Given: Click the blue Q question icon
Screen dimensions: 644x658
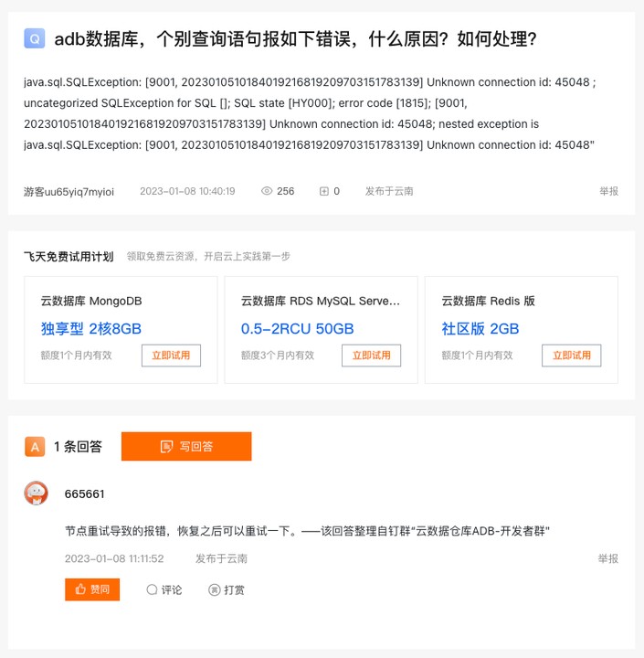Looking at the screenshot, I should (x=35, y=38).
